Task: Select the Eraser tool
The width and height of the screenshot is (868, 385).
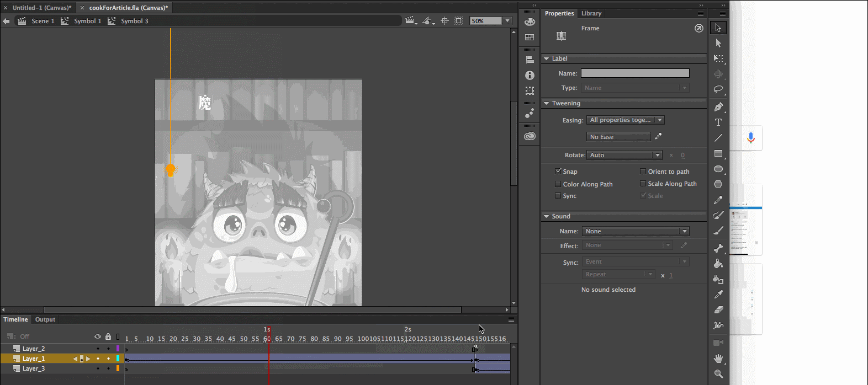Action: click(718, 310)
